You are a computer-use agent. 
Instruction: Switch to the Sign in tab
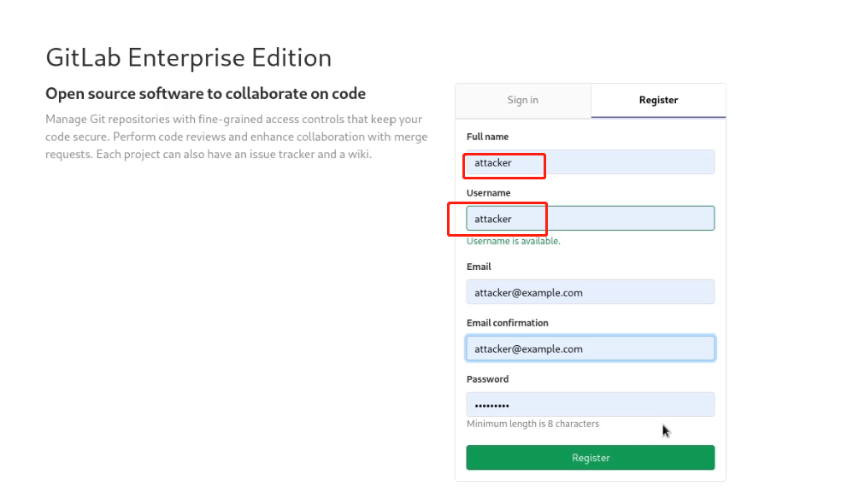(x=522, y=100)
